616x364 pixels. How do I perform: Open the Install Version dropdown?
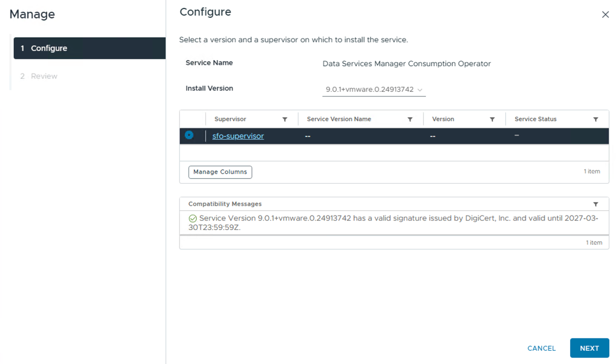[x=370, y=90]
